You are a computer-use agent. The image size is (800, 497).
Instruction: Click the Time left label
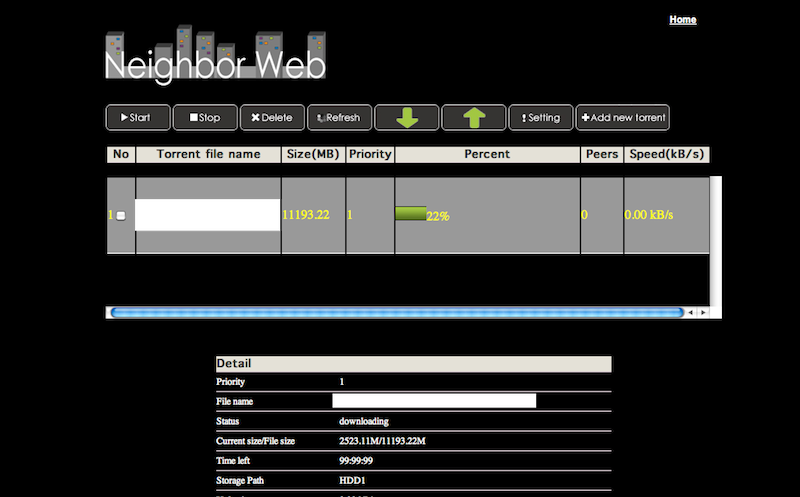point(233,461)
